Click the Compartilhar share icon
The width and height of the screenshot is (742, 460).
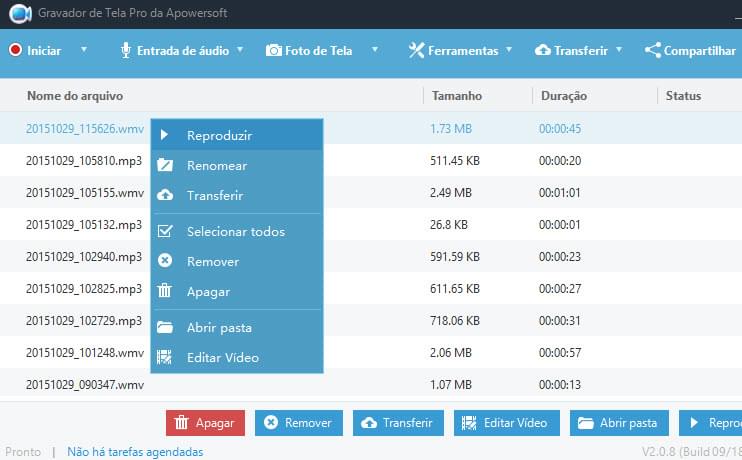[652, 50]
